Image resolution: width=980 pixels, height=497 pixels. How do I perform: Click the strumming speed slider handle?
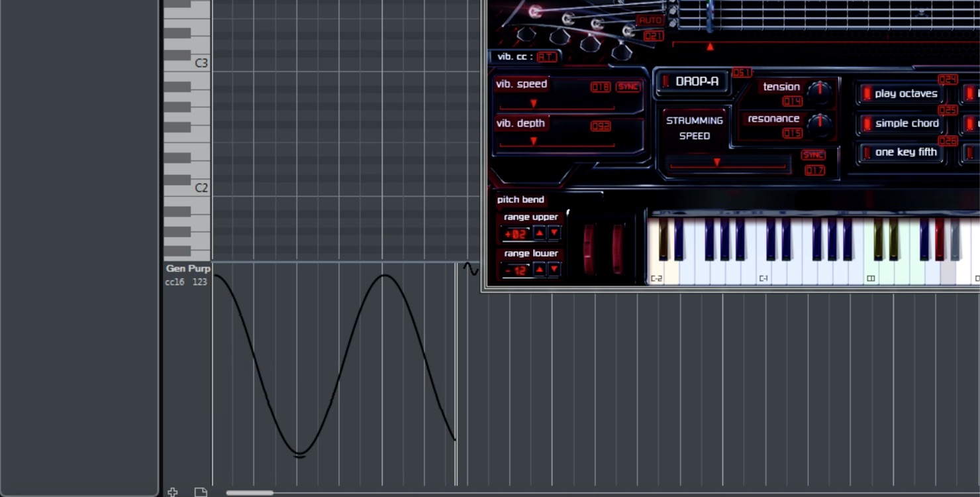pos(716,162)
